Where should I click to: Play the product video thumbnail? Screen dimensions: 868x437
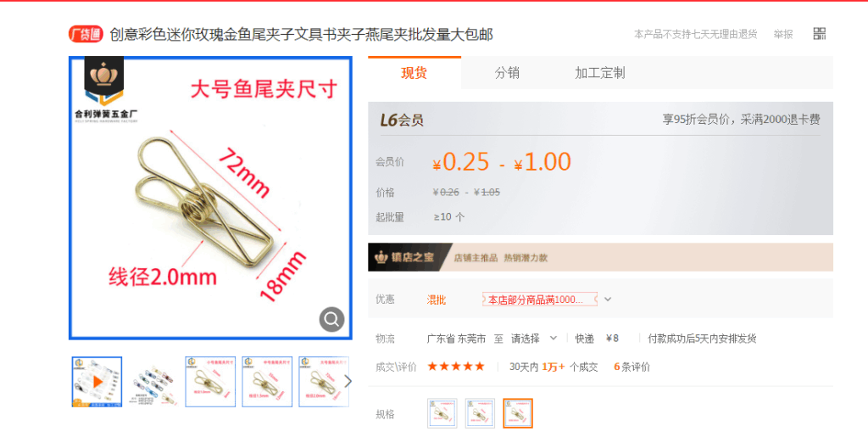tap(97, 382)
